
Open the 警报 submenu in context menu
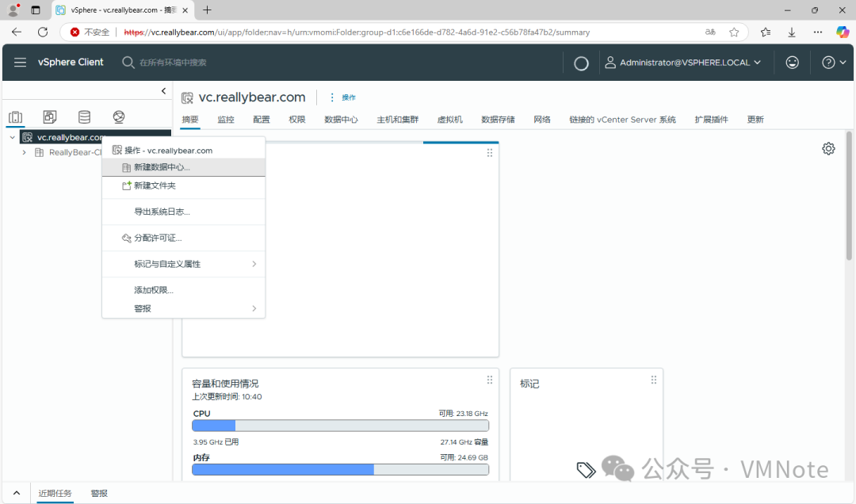183,308
